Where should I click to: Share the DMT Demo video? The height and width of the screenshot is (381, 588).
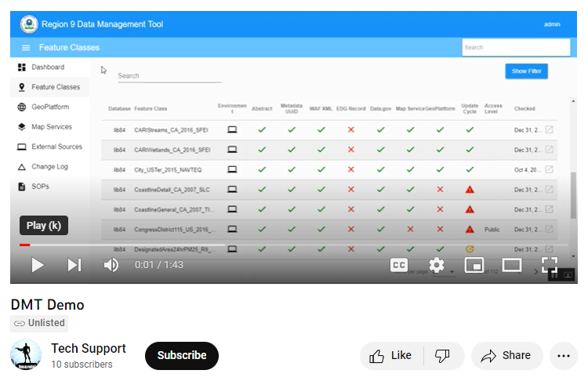506,355
